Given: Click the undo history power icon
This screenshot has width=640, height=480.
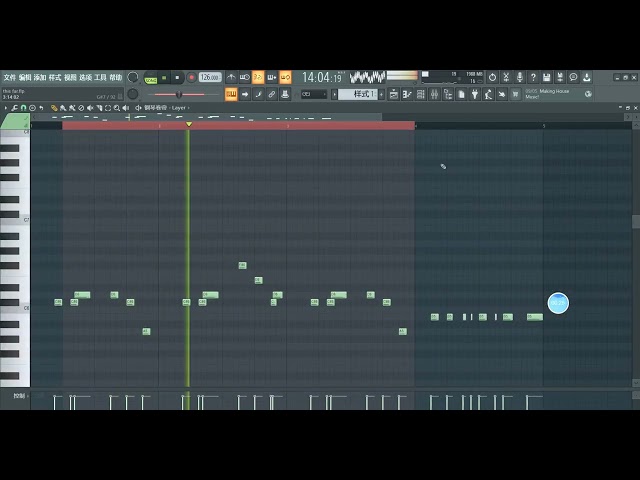Looking at the screenshot, I should [492, 77].
